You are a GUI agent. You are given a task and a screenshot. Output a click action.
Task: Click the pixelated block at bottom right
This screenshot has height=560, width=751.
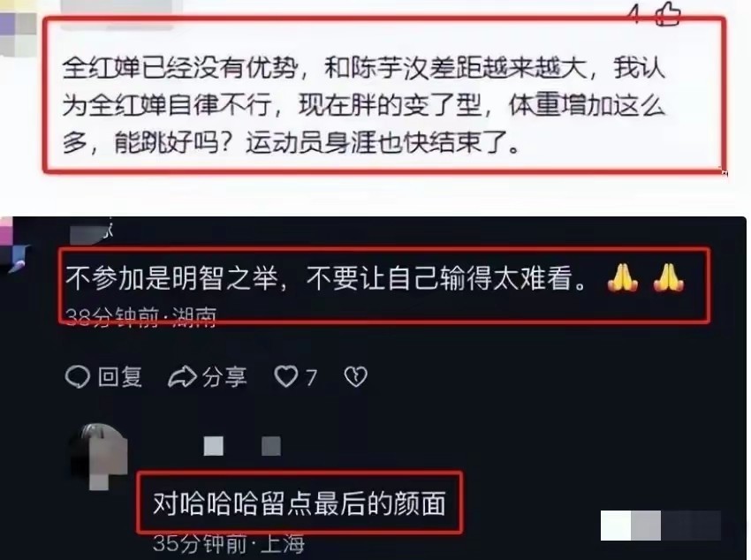pos(661,526)
